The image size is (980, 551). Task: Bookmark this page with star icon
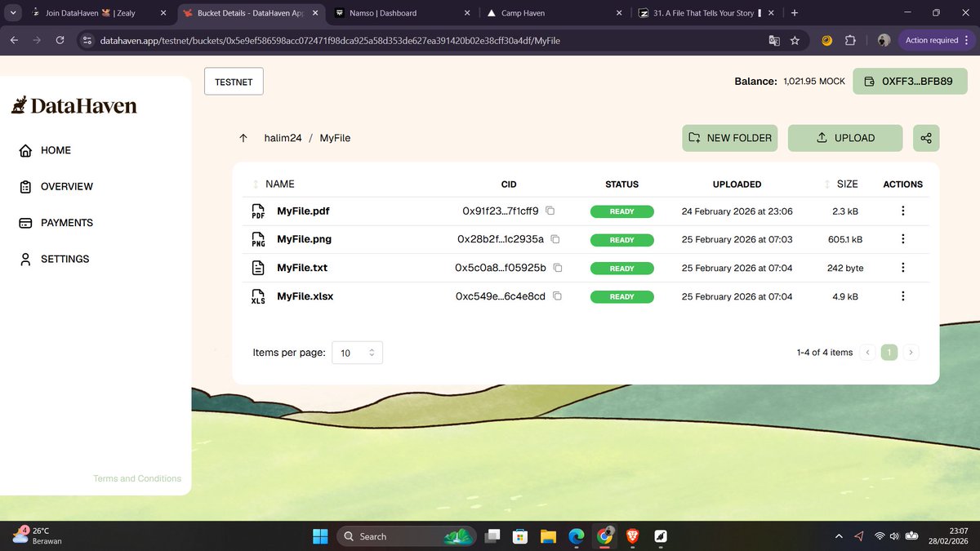[795, 40]
